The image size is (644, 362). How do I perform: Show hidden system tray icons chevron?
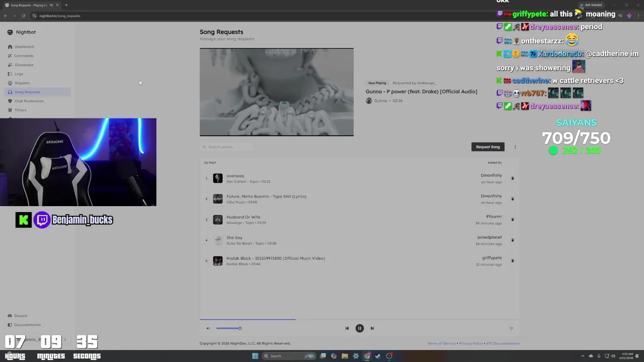[584, 356]
